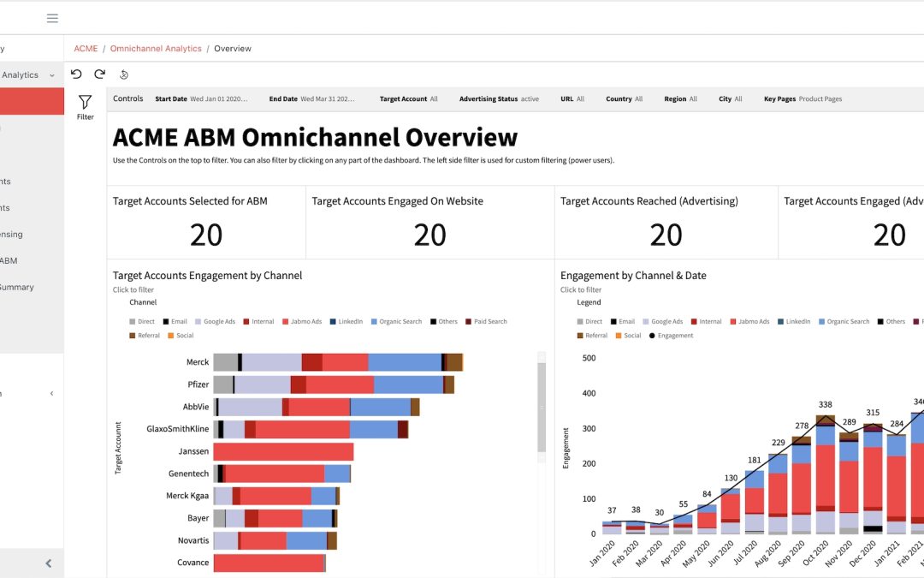Click Target Accounts Reached (Advertising) value
This screenshot has height=578, width=924.
666,235
